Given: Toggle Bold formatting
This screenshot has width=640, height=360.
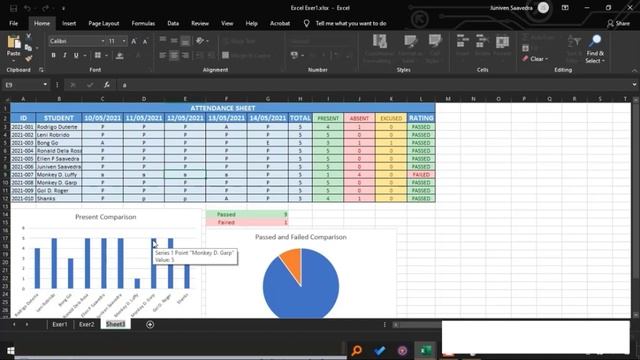Looking at the screenshot, I should pyautogui.click(x=53, y=55).
